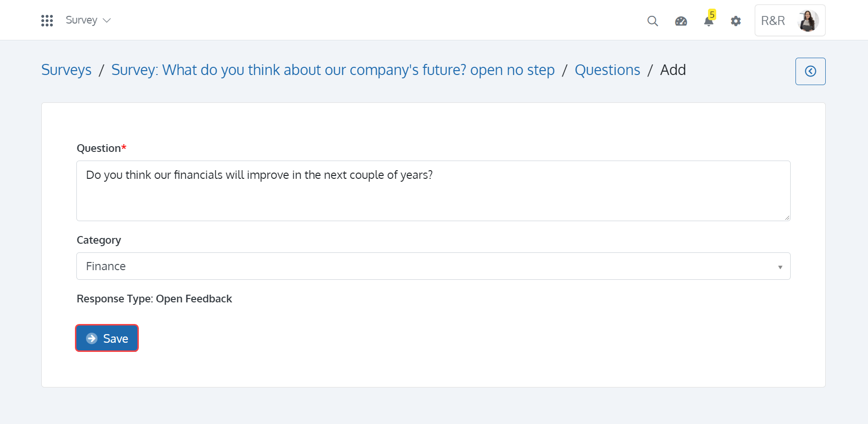Image resolution: width=868 pixels, height=424 pixels.
Task: Open the company's future survey breadcrumb
Action: pos(332,70)
